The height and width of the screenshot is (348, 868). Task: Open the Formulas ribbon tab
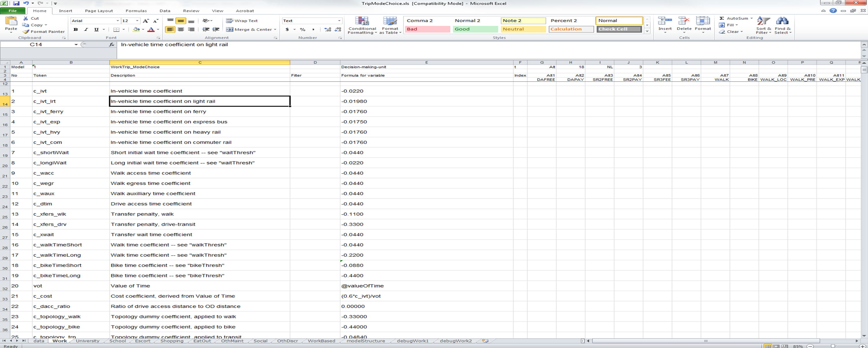tap(136, 11)
